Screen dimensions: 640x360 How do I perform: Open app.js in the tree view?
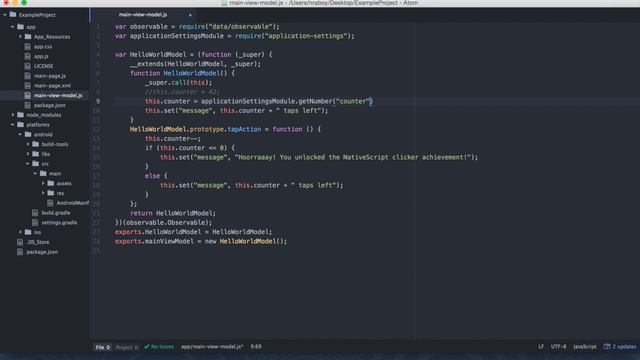click(x=41, y=56)
